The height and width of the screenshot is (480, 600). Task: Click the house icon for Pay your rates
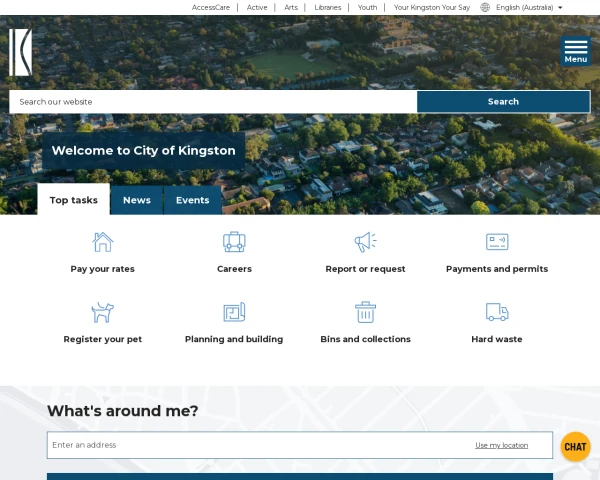(x=103, y=242)
